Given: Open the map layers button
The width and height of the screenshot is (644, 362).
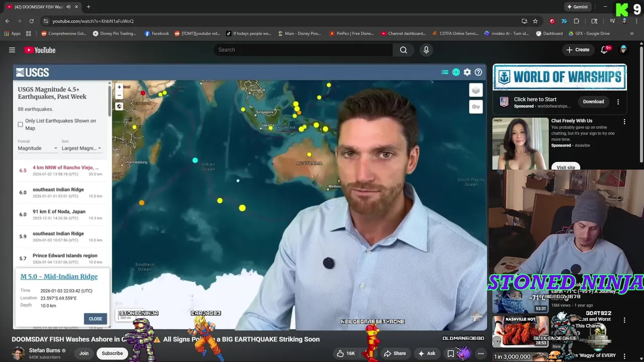Looking at the screenshot, I should 475,90.
